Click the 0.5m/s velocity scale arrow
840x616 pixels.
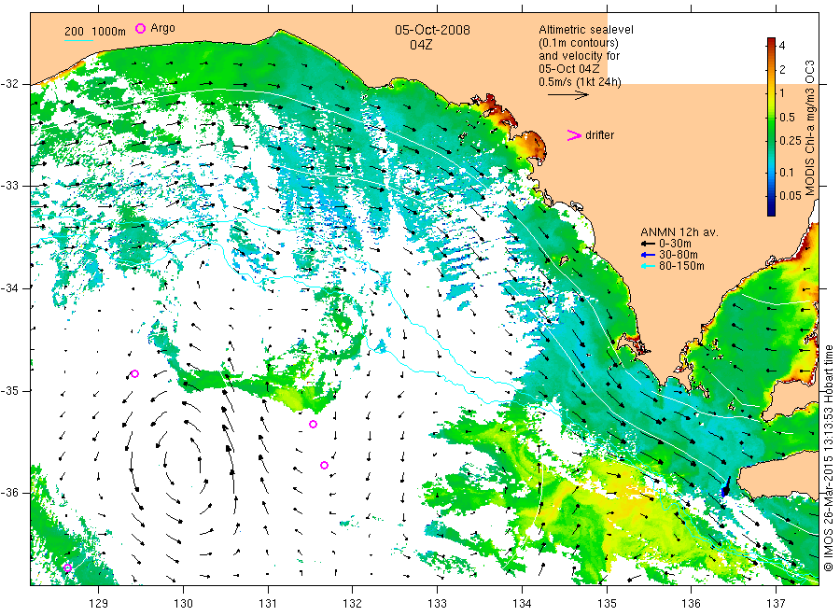(567, 95)
